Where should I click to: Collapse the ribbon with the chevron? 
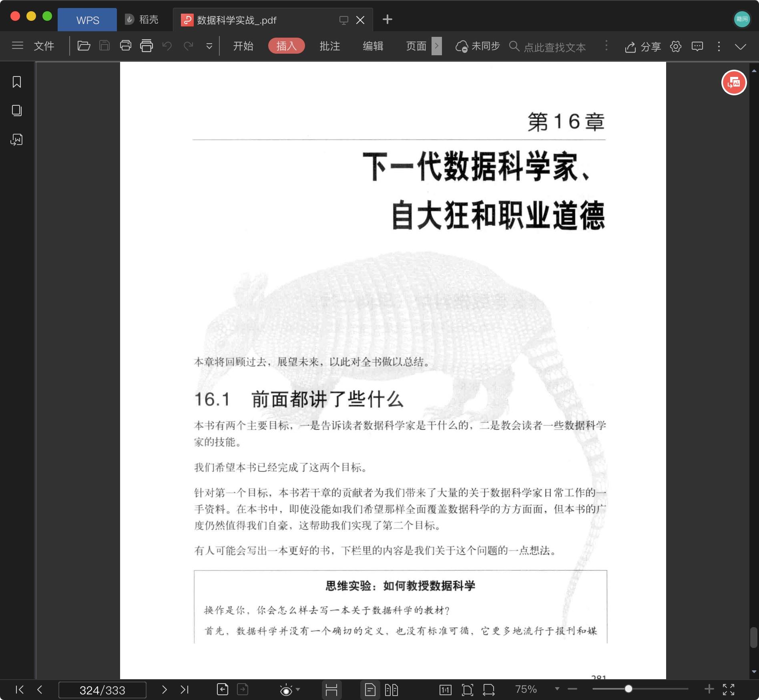pyautogui.click(x=741, y=46)
